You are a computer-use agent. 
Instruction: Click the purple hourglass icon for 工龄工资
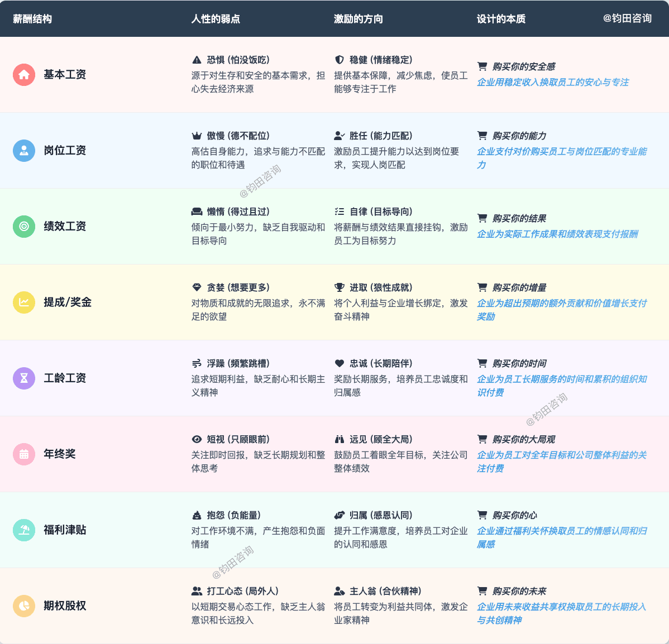(24, 378)
